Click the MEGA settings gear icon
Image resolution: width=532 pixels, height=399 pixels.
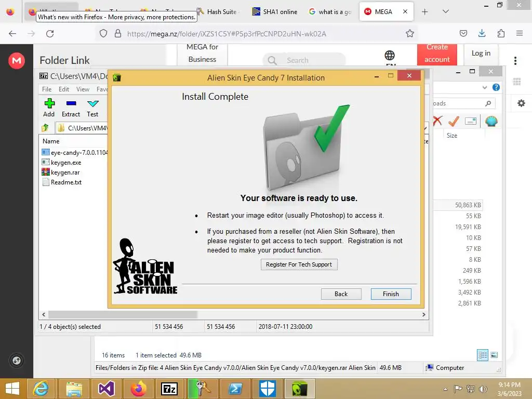click(521, 103)
